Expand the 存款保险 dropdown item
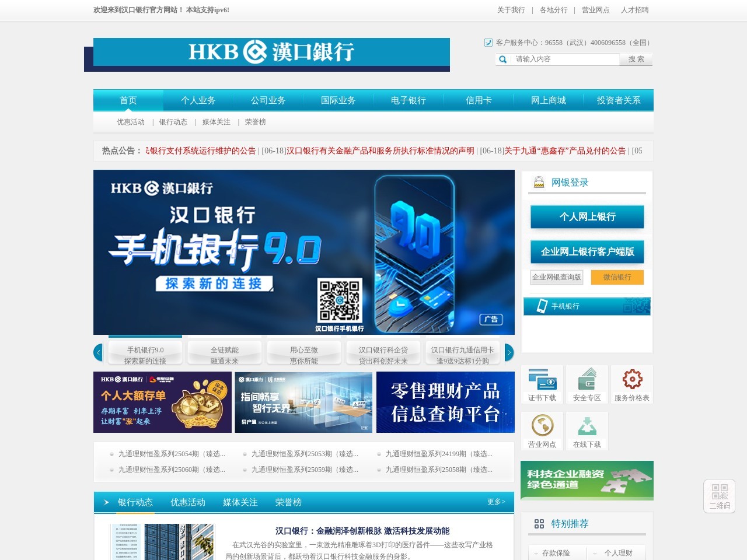This screenshot has height=560, width=747. [x=555, y=553]
